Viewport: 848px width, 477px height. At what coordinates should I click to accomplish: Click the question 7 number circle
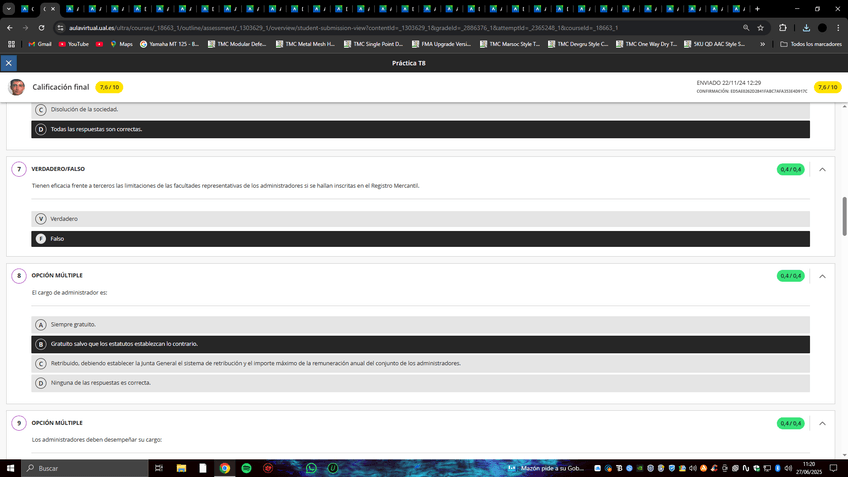19,169
